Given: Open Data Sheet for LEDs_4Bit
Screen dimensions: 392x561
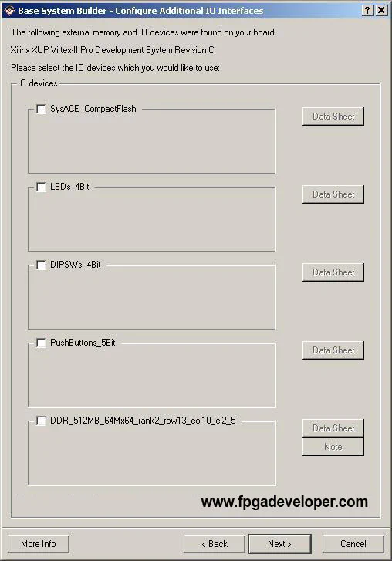Looking at the screenshot, I should pos(333,194).
